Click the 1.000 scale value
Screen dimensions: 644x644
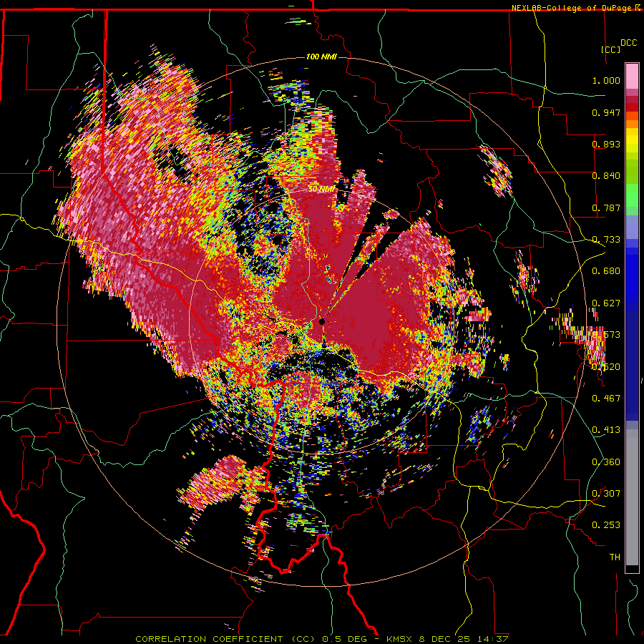pos(606,80)
